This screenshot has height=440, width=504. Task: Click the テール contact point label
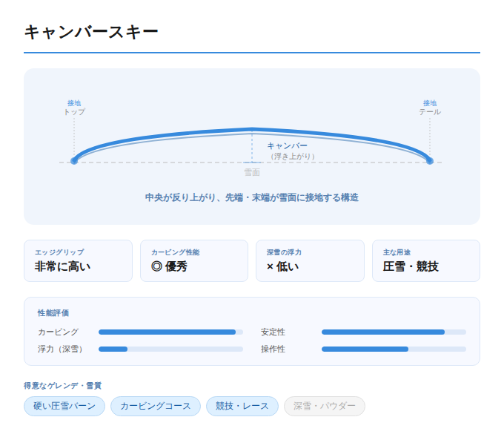tap(430, 112)
